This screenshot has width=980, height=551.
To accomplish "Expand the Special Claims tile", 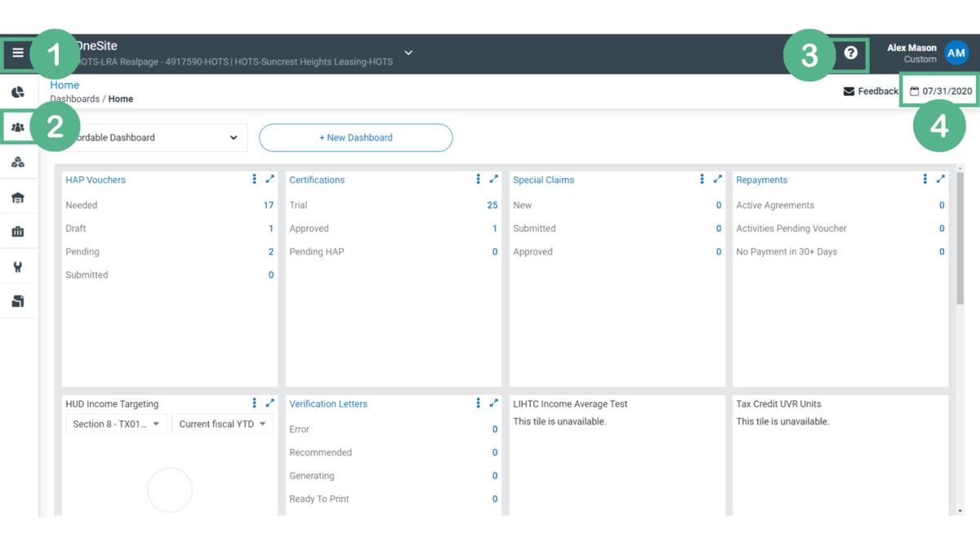I will [x=718, y=179].
